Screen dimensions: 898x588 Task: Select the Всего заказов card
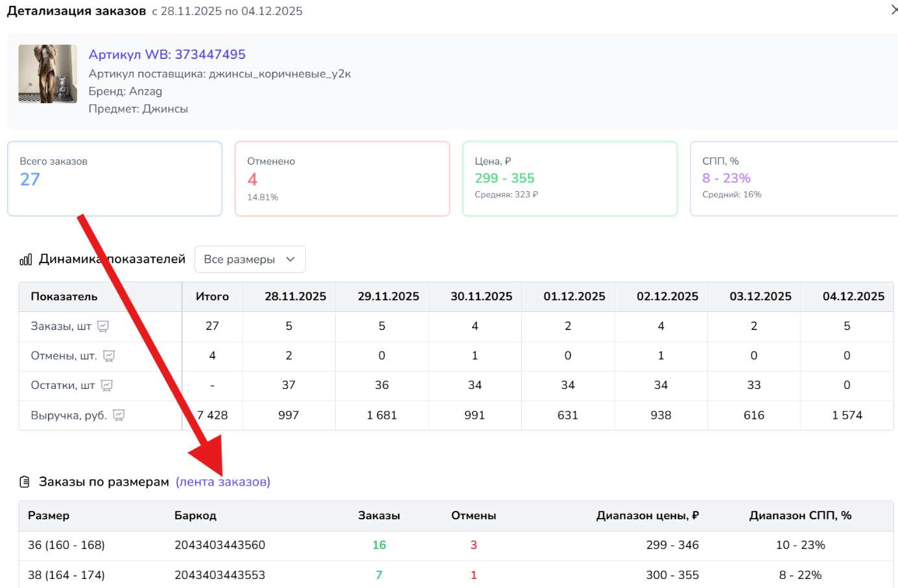tap(115, 179)
